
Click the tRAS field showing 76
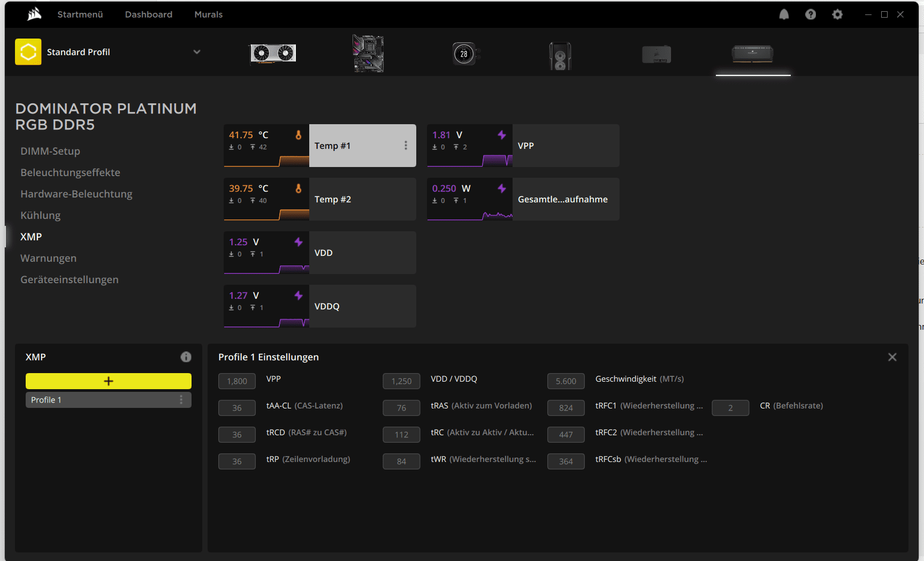pos(401,408)
